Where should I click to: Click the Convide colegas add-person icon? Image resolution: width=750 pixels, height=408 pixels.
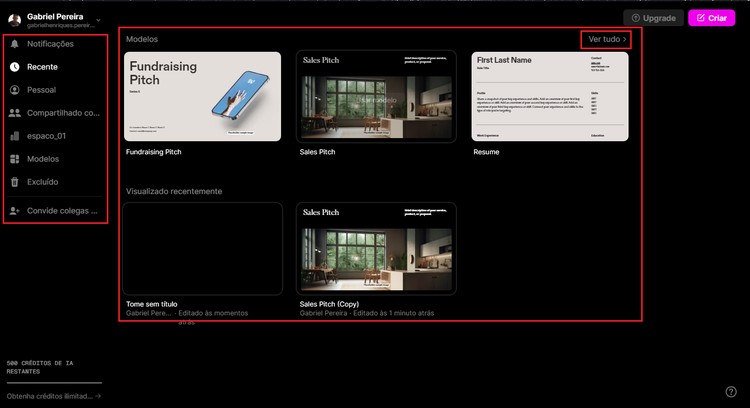[15, 210]
